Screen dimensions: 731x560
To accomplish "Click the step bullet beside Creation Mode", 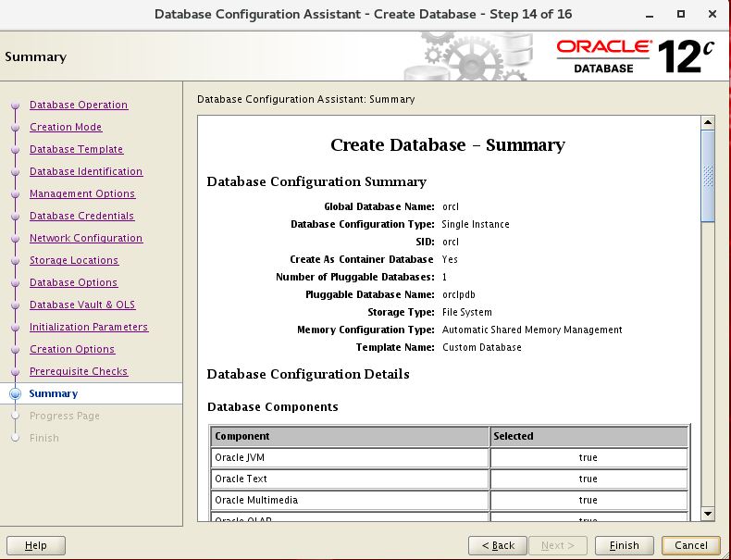I will 15,128.
